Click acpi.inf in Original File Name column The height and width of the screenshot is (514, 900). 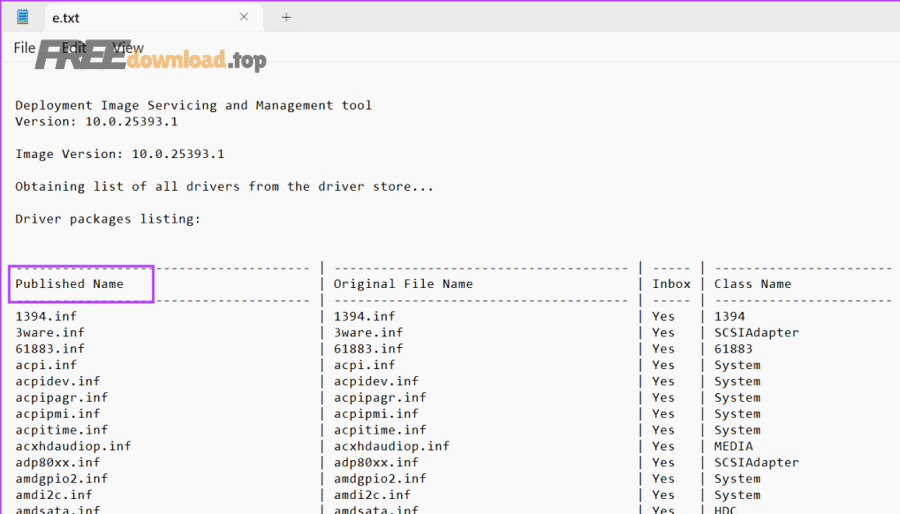click(x=364, y=365)
